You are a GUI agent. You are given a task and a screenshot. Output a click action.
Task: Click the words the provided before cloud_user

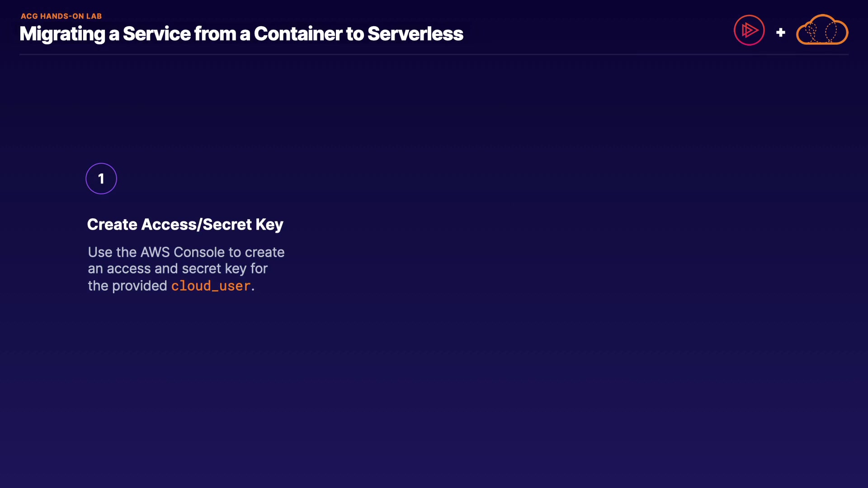127,286
